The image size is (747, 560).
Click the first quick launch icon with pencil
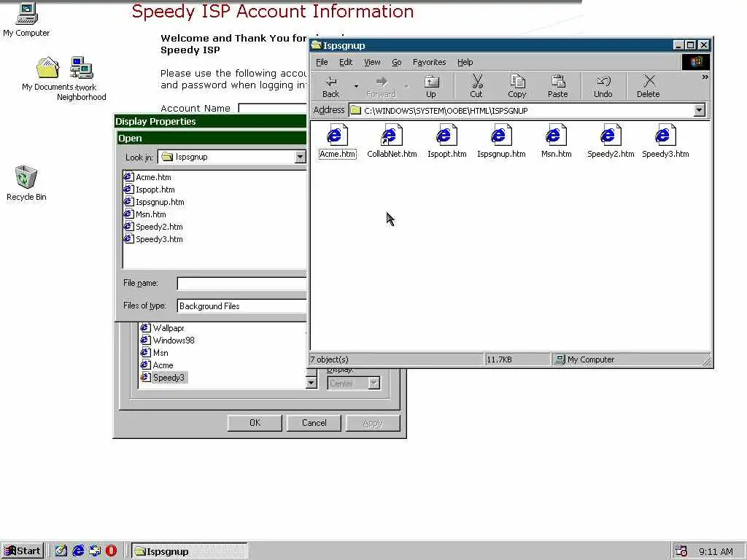pos(61,551)
